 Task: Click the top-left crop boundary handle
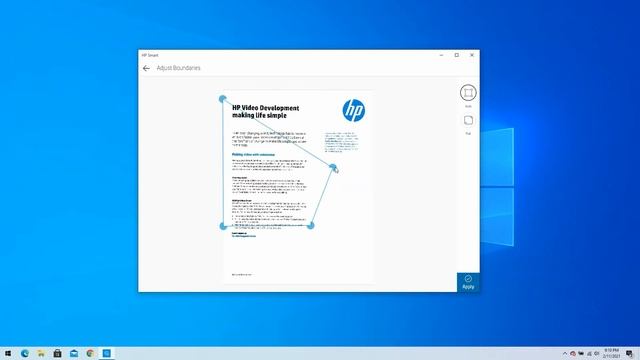[x=222, y=99]
